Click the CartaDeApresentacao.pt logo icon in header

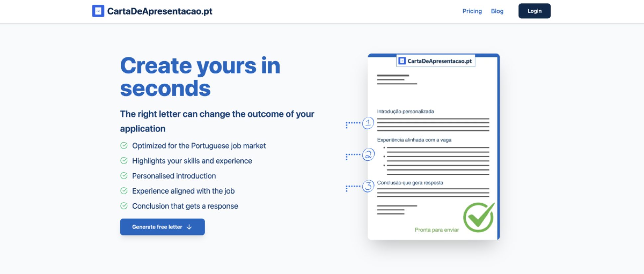tap(98, 11)
